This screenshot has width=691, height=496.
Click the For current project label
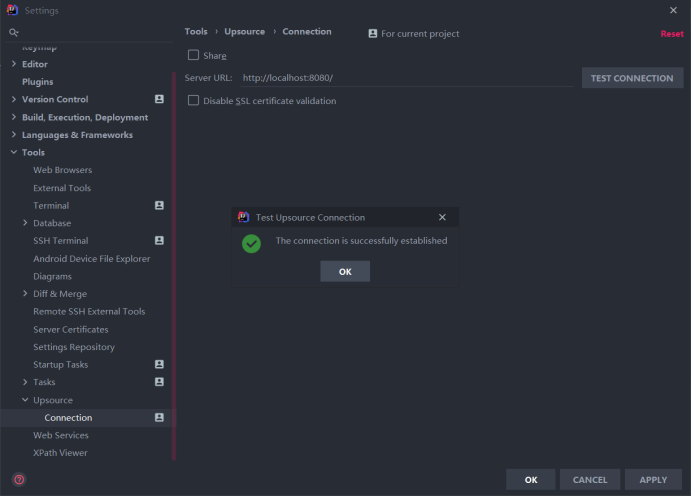pyautogui.click(x=420, y=34)
